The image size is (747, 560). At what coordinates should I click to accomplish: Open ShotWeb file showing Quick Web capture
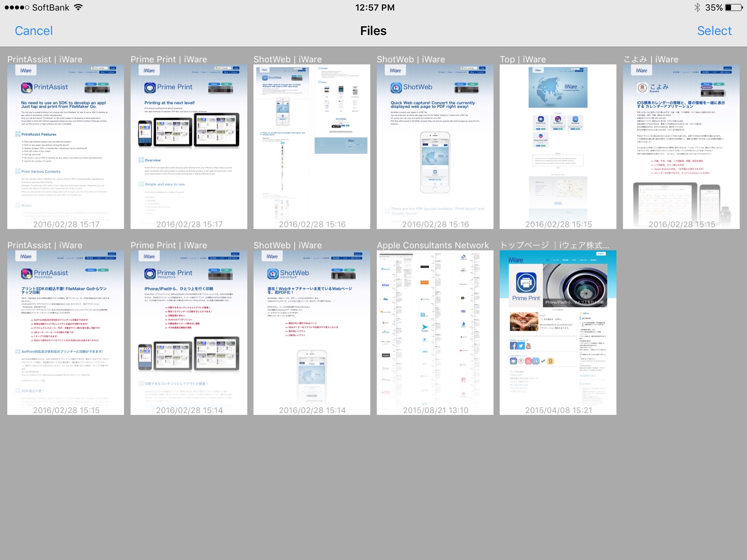[435, 147]
